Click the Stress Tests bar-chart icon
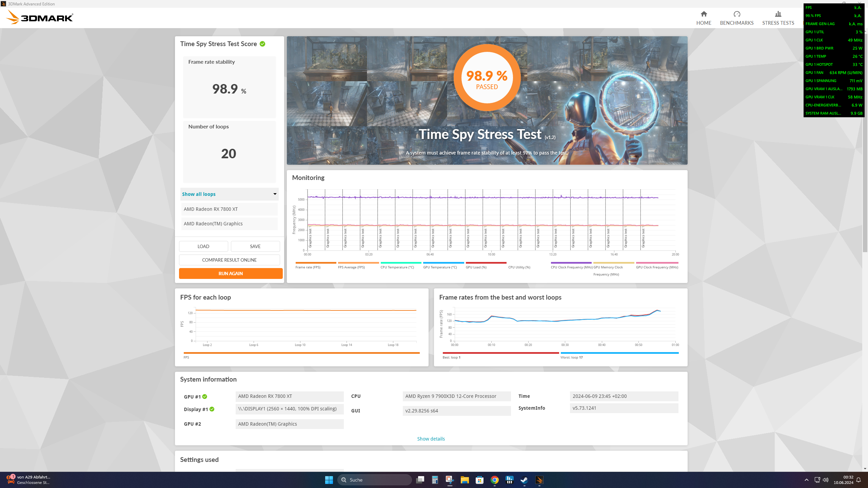 778,14
